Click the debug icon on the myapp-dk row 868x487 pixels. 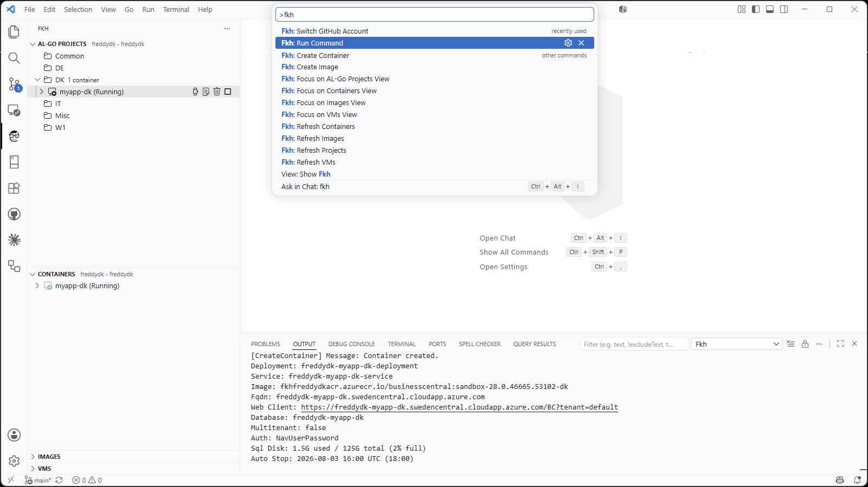tap(195, 92)
